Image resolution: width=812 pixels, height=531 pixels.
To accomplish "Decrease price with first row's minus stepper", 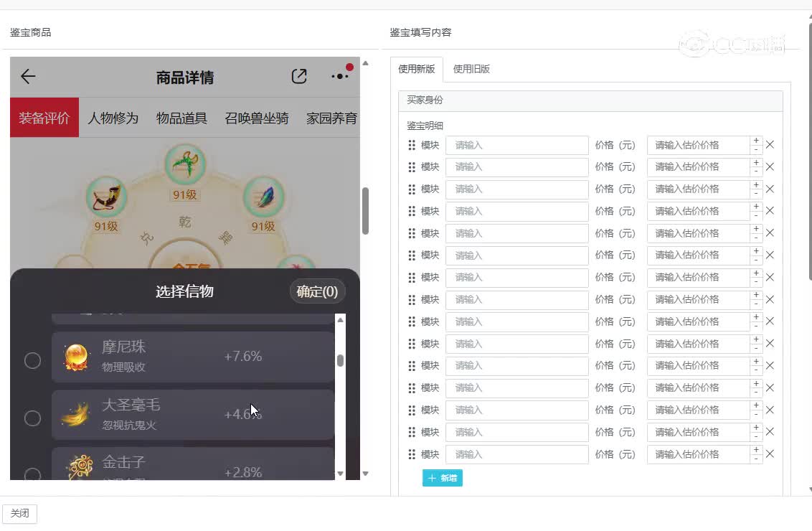I will 756,150.
